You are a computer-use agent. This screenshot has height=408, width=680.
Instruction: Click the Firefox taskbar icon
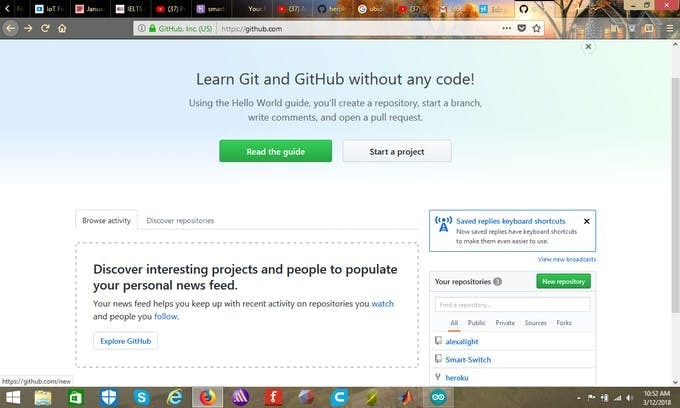coord(208,398)
